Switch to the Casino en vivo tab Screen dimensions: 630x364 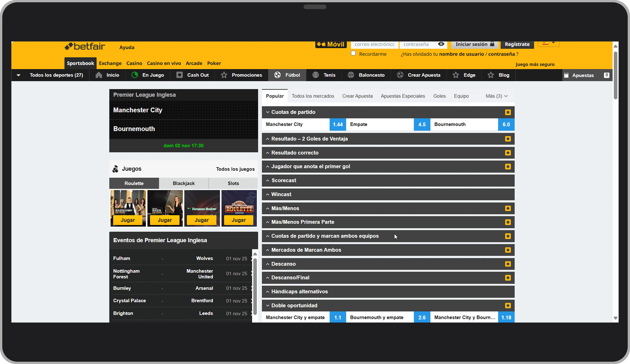pyautogui.click(x=164, y=63)
